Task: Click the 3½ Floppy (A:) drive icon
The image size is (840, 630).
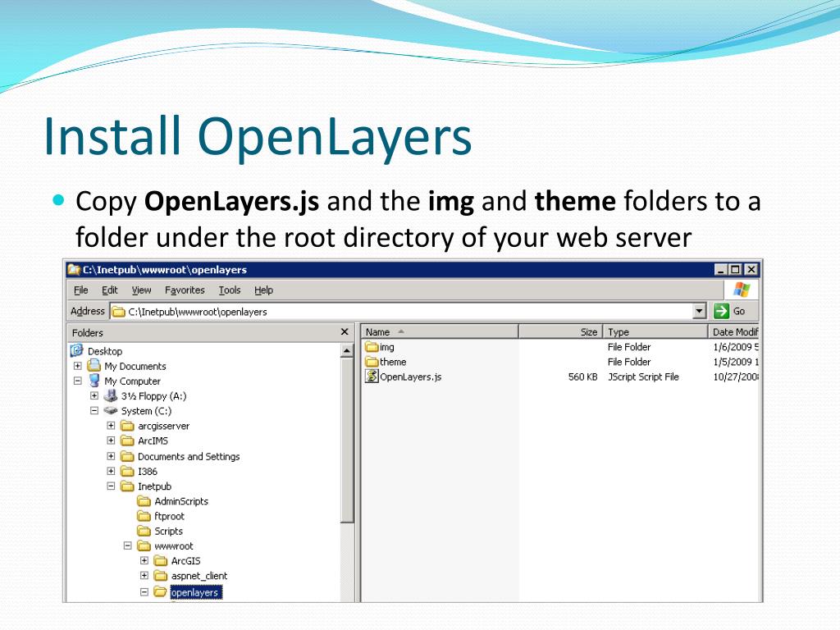Action: coord(111,396)
